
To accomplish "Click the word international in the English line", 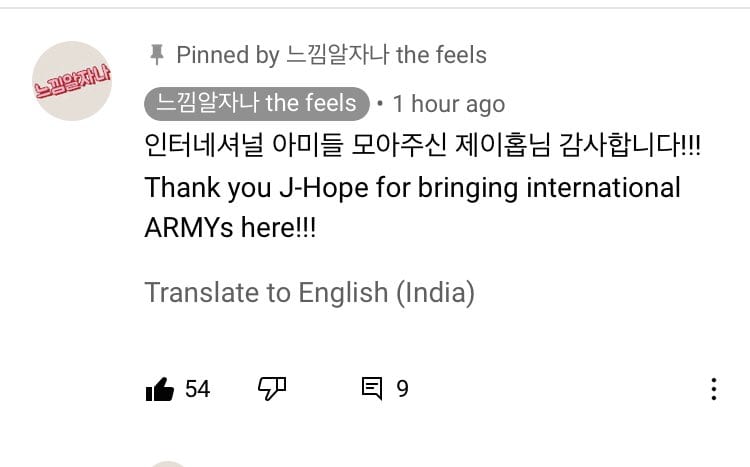I will [x=603, y=187].
